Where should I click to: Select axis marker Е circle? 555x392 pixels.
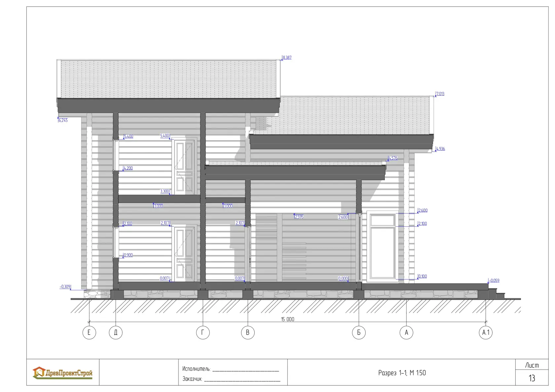click(x=89, y=332)
